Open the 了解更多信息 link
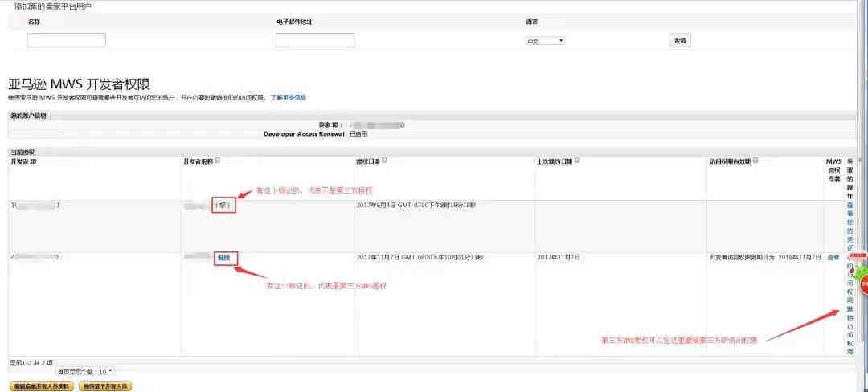Screen dimensions: 868x392 pyautogui.click(x=288, y=97)
